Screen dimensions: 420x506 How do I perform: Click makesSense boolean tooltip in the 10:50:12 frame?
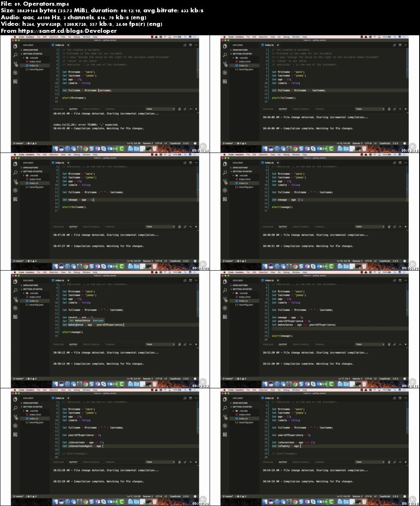(86, 320)
